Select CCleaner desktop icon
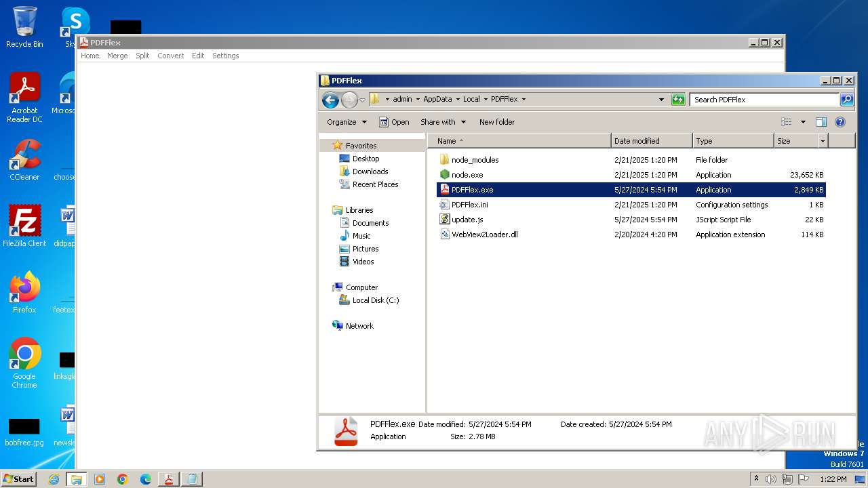868x488 pixels. (24, 160)
